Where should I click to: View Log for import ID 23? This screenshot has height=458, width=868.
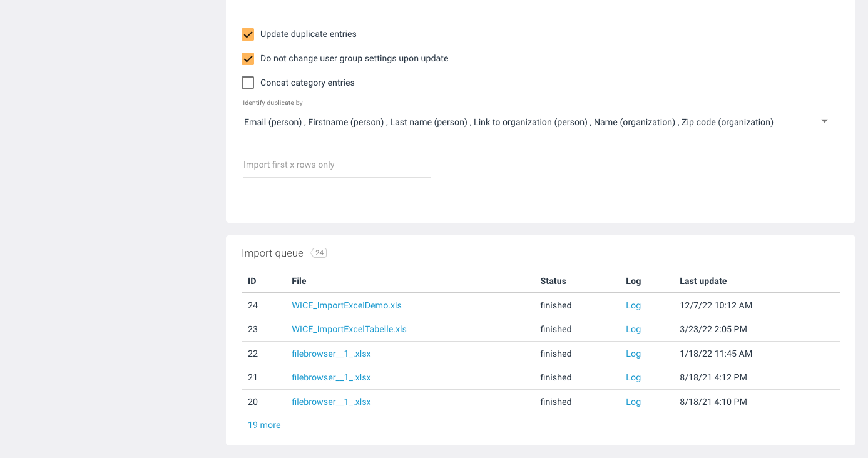click(633, 329)
